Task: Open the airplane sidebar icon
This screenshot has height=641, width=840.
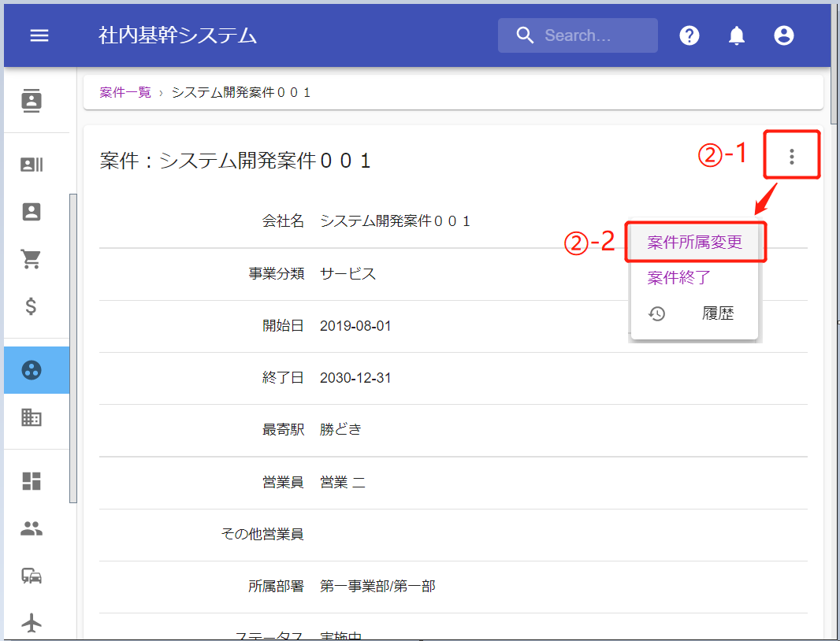Action: click(32, 623)
